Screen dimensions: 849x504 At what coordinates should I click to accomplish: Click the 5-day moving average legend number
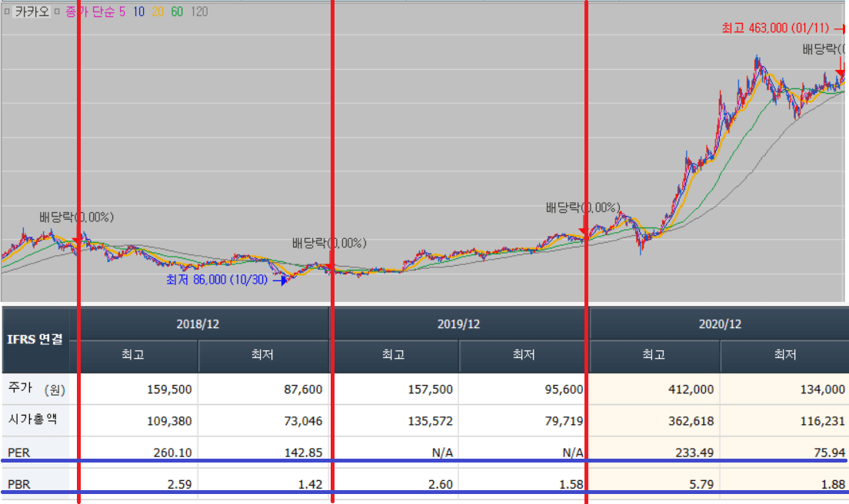[122, 12]
